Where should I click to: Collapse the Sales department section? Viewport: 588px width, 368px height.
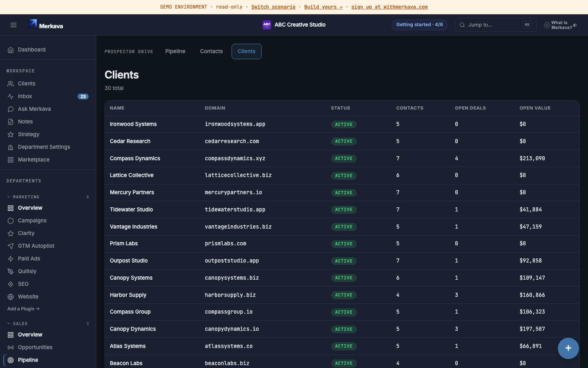pos(48,324)
